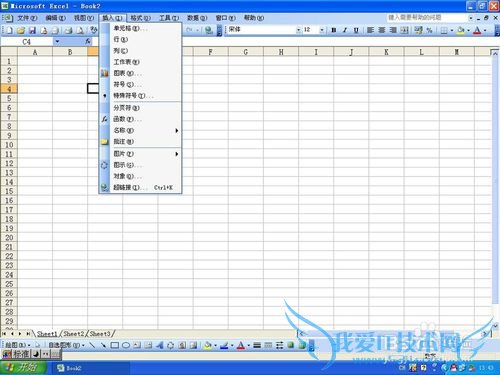Click the help question search box
Image resolution: width=500 pixels, height=375 pixels.
click(x=427, y=17)
